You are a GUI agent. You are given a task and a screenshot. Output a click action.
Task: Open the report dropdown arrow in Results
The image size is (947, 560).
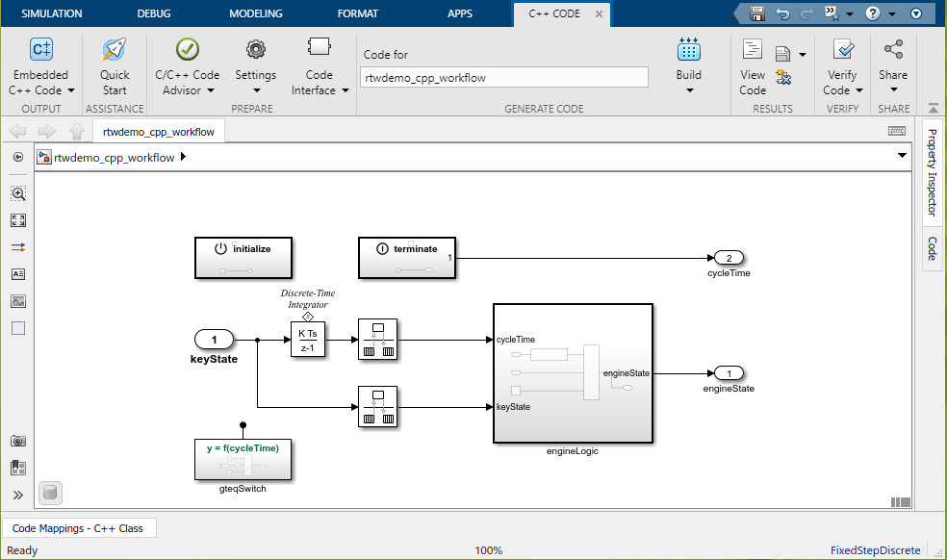tap(803, 55)
